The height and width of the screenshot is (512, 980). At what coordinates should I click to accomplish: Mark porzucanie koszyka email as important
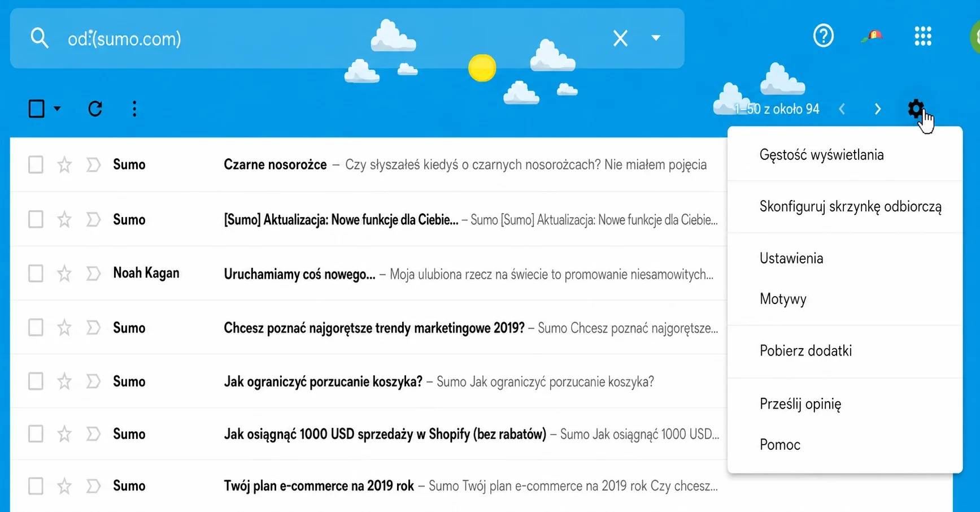[x=93, y=381]
